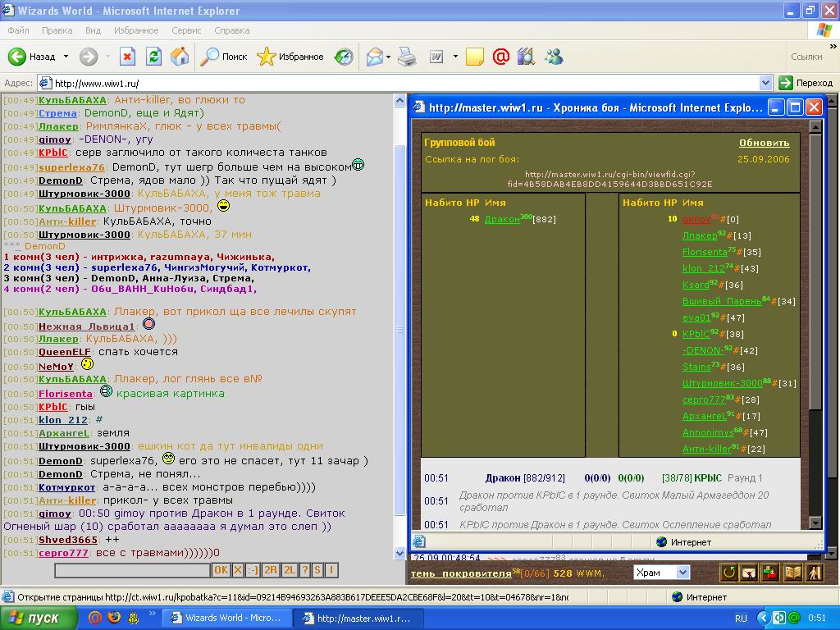
Task: Open the Правка menu
Action: pos(57,30)
